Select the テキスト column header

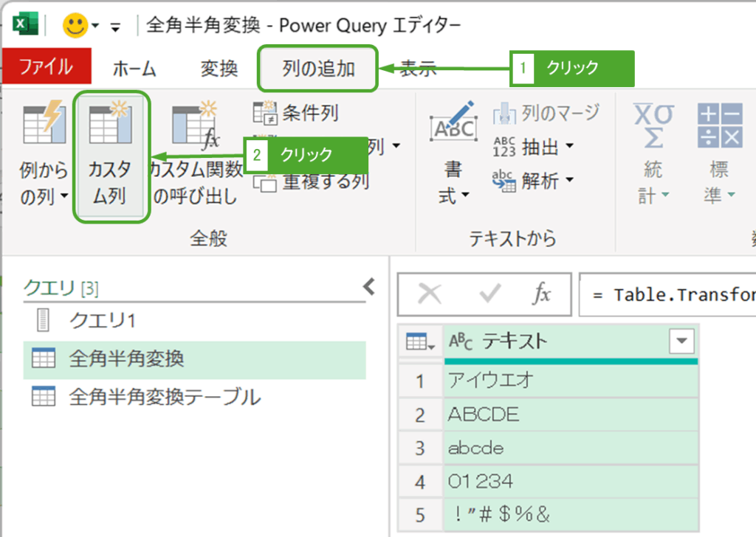click(571, 342)
